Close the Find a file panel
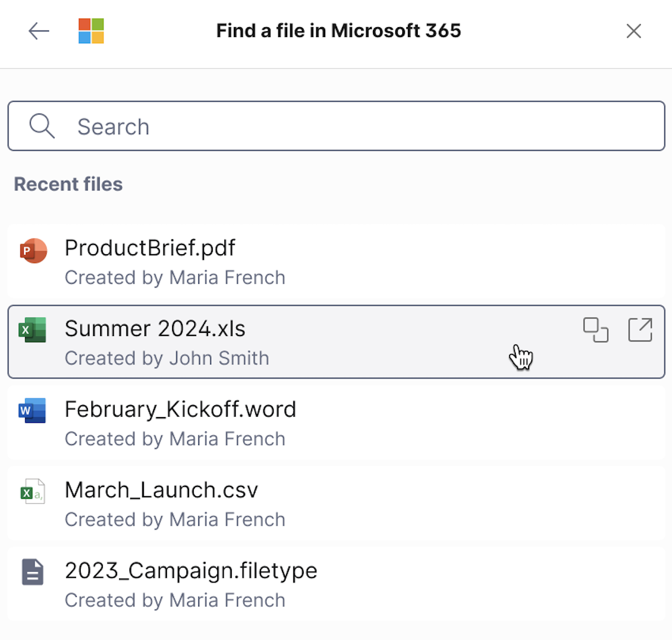 coord(633,31)
